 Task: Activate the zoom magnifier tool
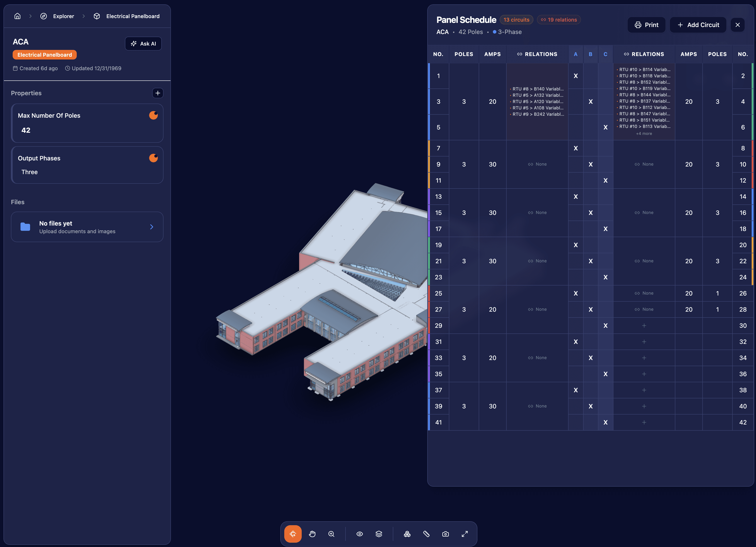[x=331, y=534]
